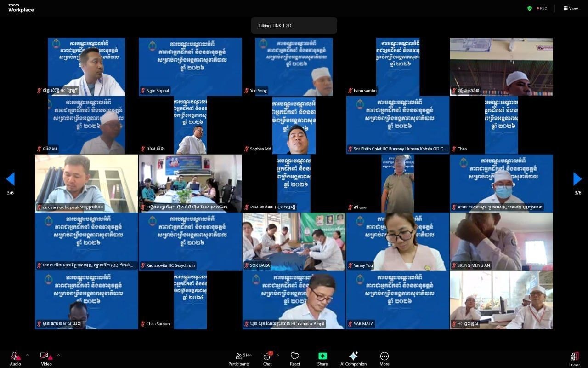Expand the video options chevron beside Video
Image resolution: width=588 pixels, height=368 pixels.
pyautogui.click(x=58, y=355)
